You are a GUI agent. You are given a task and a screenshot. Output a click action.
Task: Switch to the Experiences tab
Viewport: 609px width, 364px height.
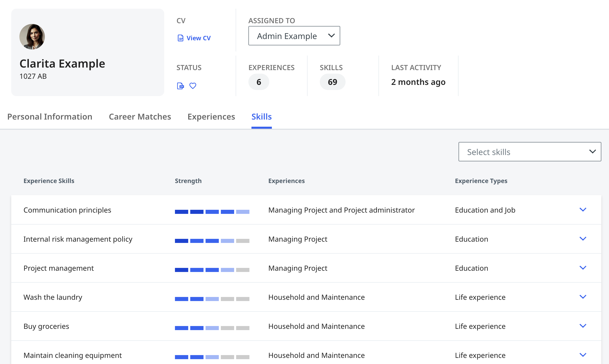click(x=211, y=116)
